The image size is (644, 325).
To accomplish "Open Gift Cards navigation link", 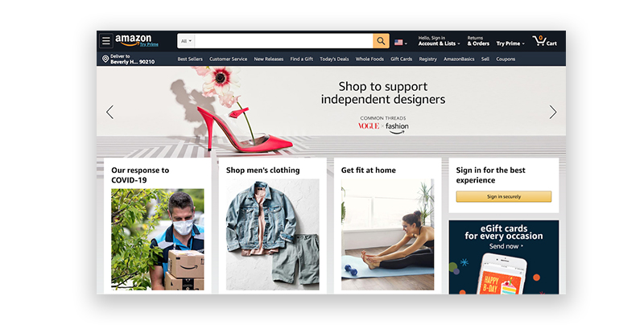I will point(401,59).
